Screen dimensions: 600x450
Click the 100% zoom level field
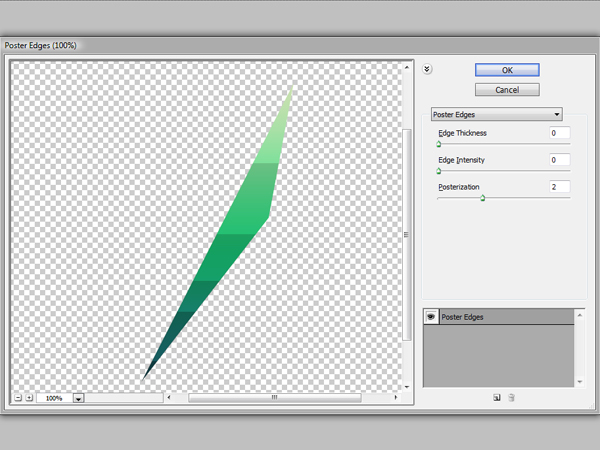point(55,398)
